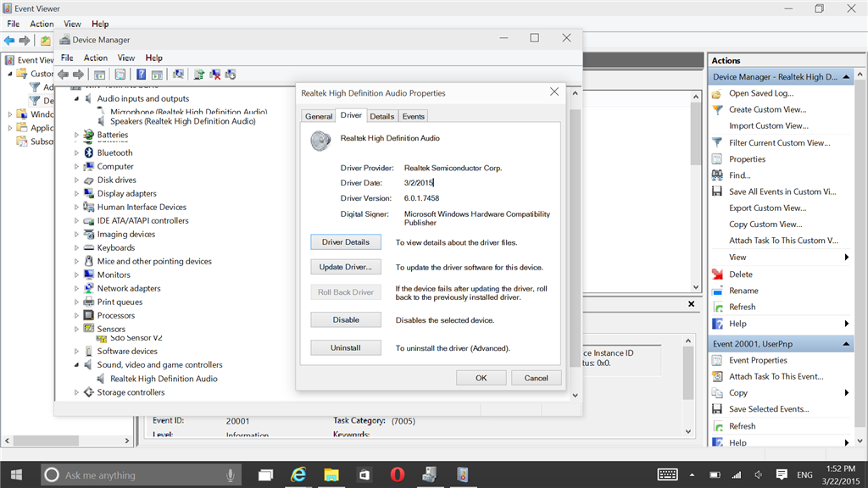Open Action Center notification tray icon
Screen dimensions: 868x488
click(x=782, y=474)
